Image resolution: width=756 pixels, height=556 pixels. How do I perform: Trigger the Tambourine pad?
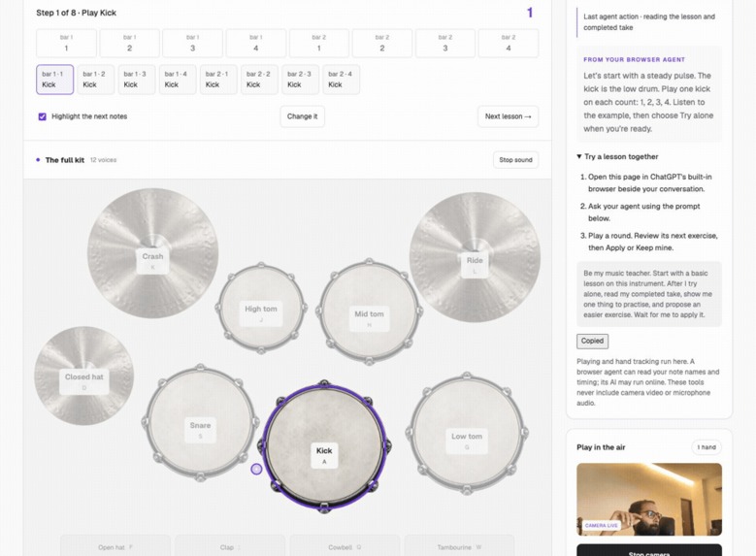(459, 547)
